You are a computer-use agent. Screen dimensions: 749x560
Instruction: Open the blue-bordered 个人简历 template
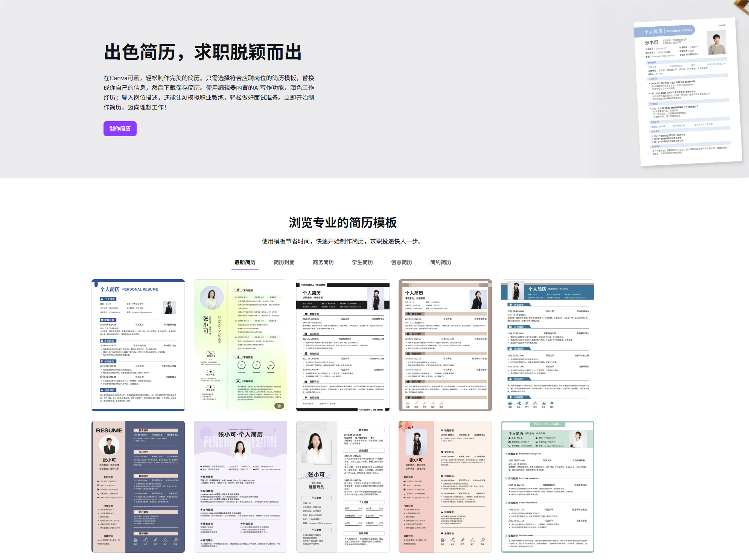(138, 345)
